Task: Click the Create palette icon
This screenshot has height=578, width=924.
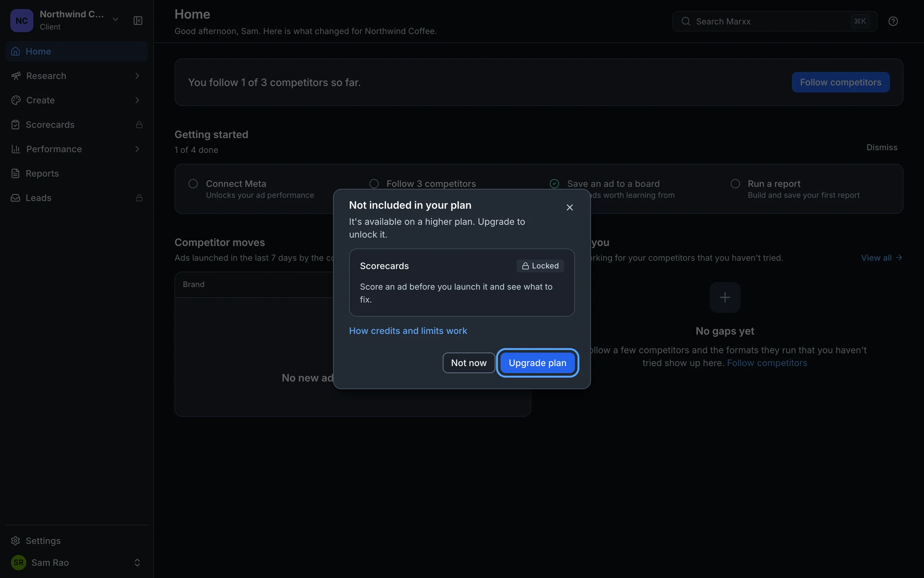Action: pyautogui.click(x=15, y=100)
